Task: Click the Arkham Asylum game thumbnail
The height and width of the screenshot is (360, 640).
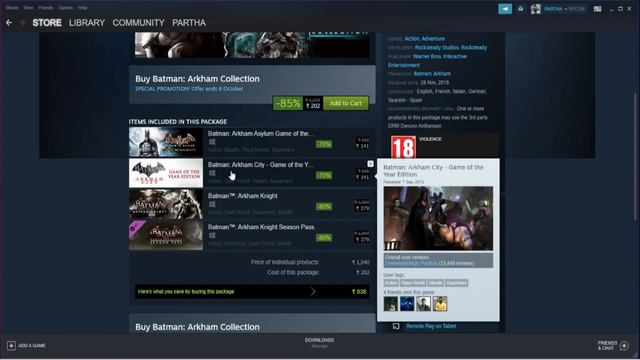Action: click(x=166, y=142)
